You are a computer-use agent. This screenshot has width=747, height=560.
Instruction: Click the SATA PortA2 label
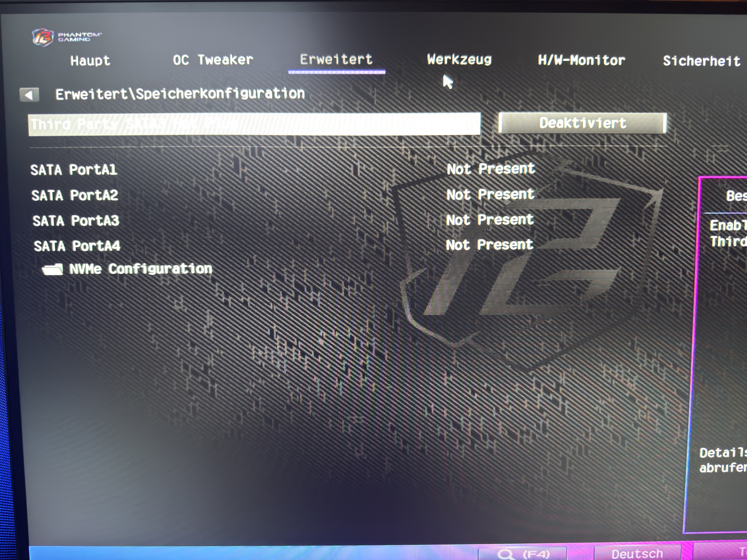coord(75,195)
